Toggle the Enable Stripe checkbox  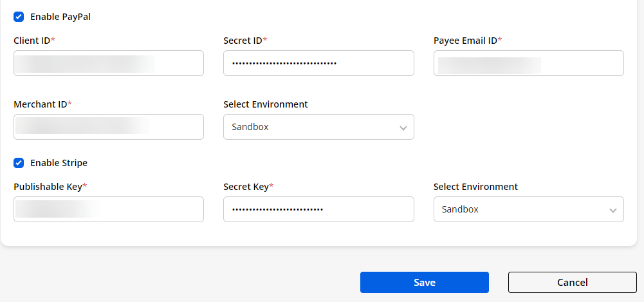(19, 163)
